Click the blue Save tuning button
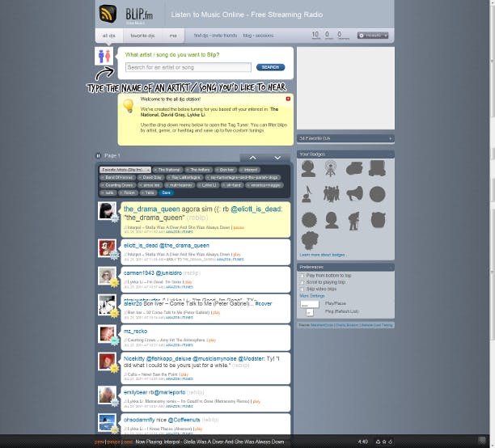This screenshot has width=495, height=448. (166, 192)
